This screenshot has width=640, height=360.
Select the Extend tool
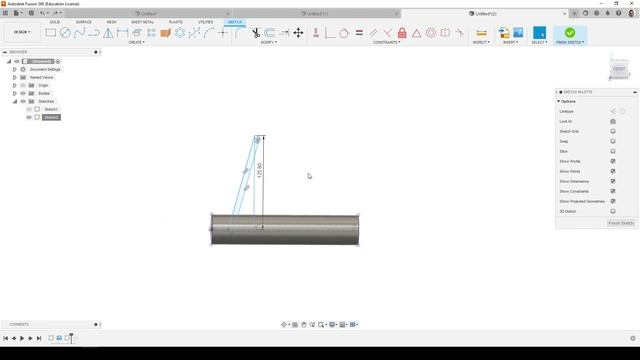tap(284, 33)
